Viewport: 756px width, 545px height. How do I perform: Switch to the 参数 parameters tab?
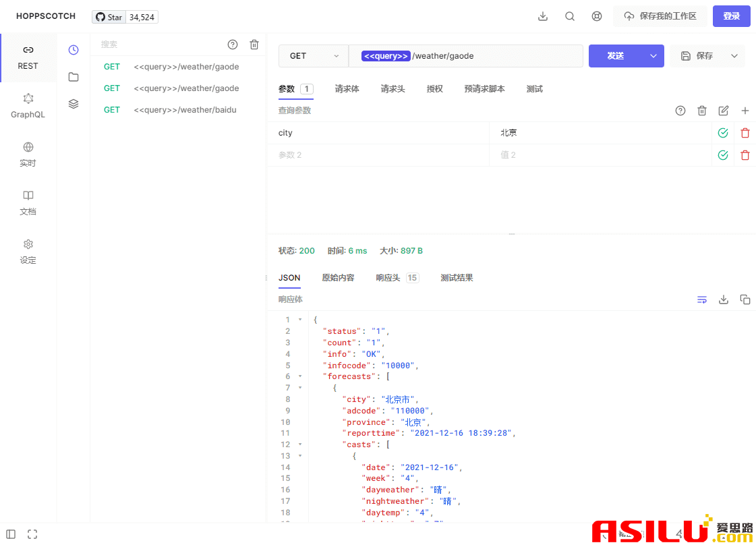295,89
